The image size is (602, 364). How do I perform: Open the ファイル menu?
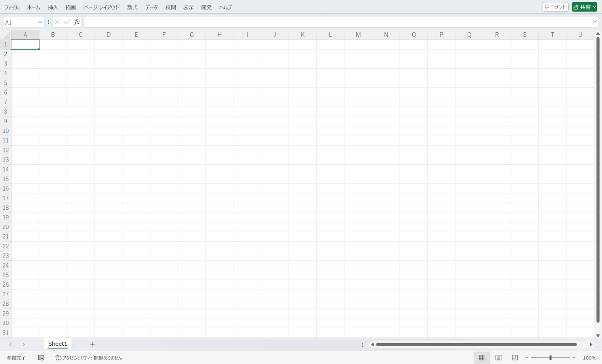pyautogui.click(x=12, y=7)
